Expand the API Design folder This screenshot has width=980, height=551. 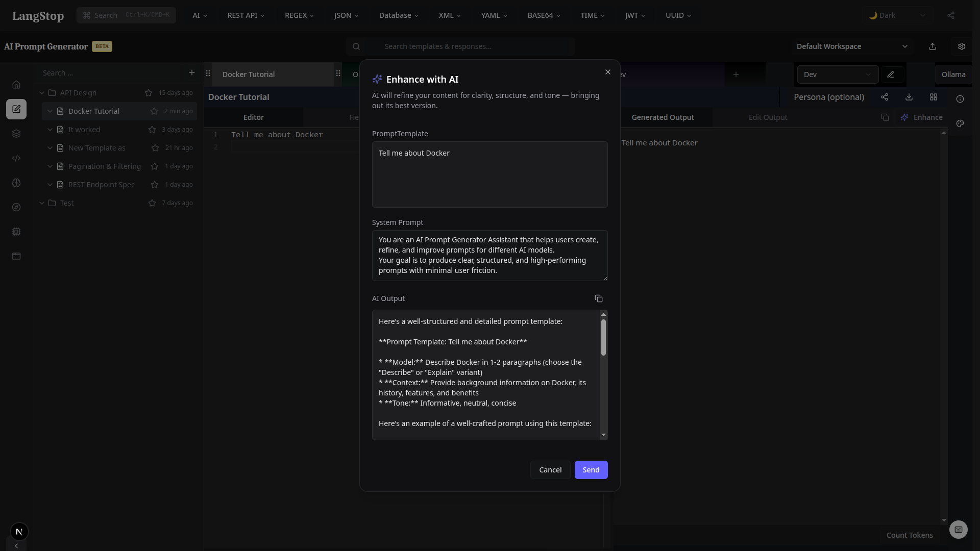coord(42,93)
